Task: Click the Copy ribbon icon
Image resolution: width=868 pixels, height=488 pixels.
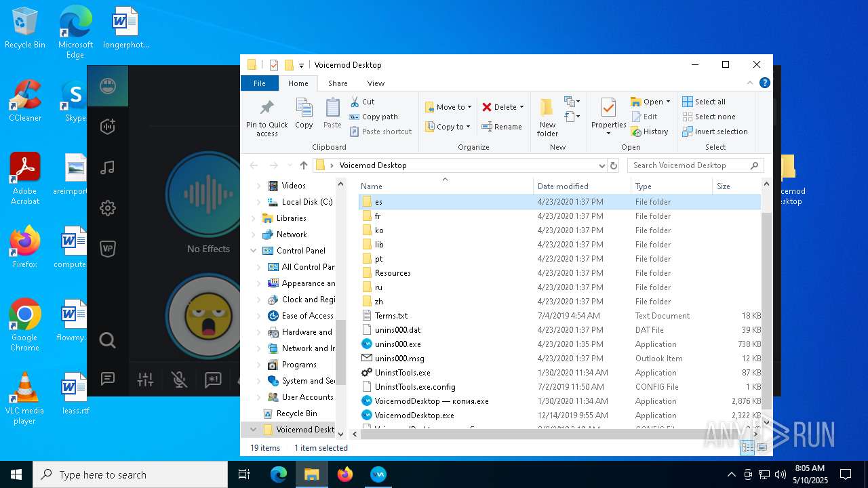Action: [x=304, y=113]
